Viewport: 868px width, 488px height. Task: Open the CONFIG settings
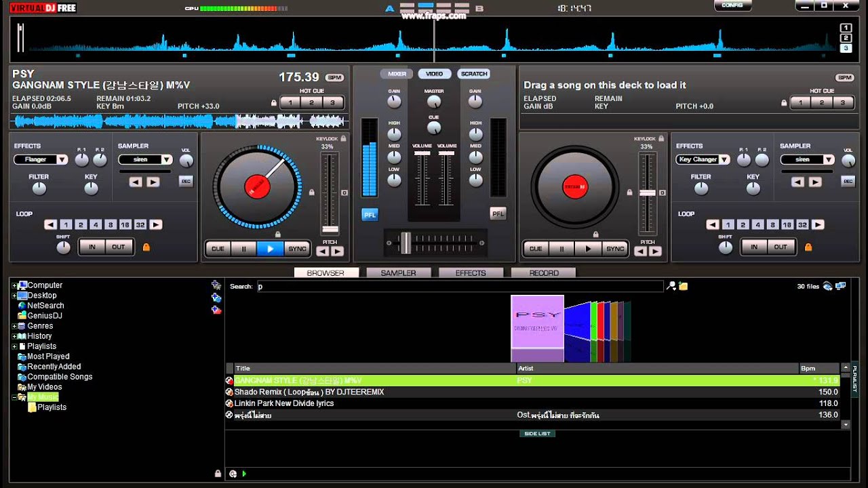[x=732, y=5]
